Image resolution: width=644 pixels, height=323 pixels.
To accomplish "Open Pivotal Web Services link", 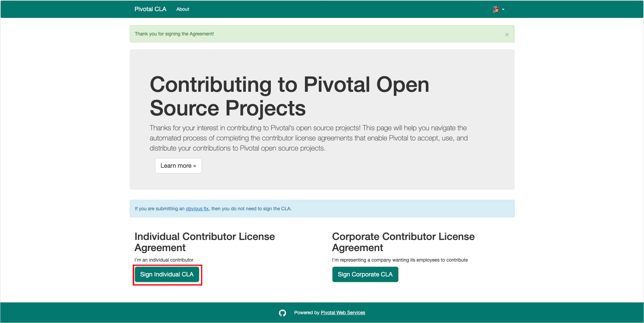I will (x=343, y=313).
